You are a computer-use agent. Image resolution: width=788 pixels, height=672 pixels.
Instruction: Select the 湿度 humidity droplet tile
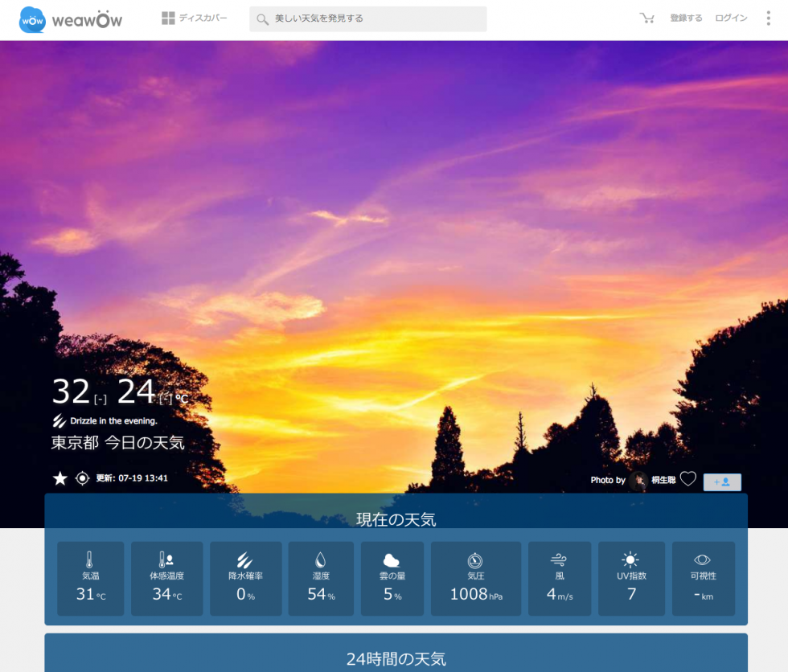coord(321,578)
